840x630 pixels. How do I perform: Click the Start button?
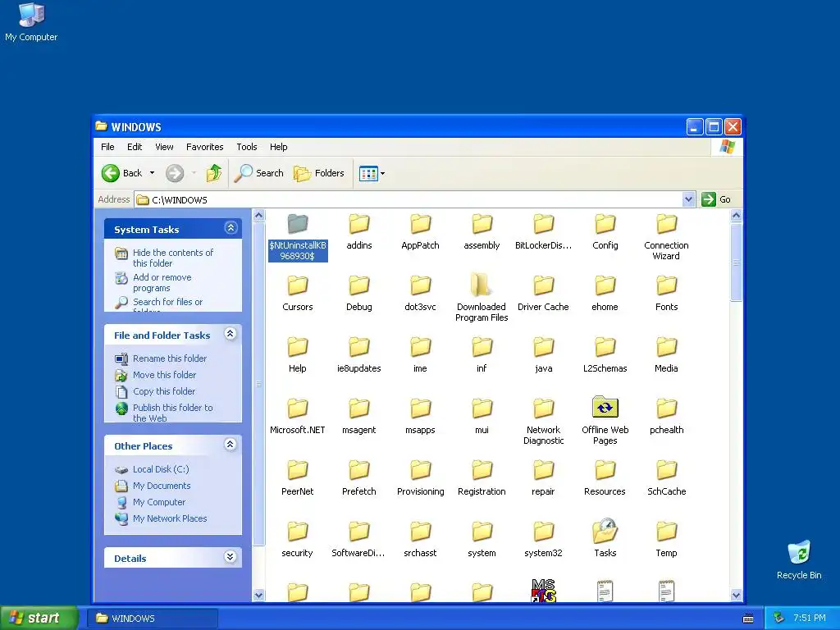[x=39, y=618]
